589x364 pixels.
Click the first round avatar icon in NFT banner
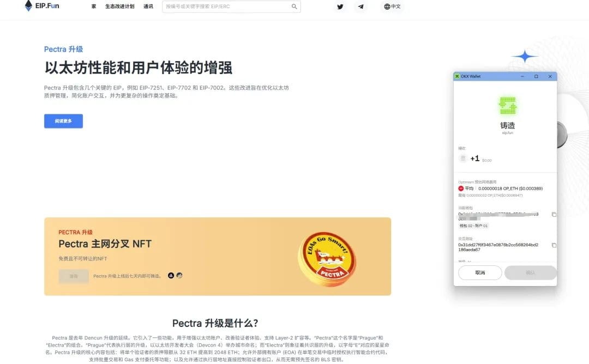[x=171, y=275]
